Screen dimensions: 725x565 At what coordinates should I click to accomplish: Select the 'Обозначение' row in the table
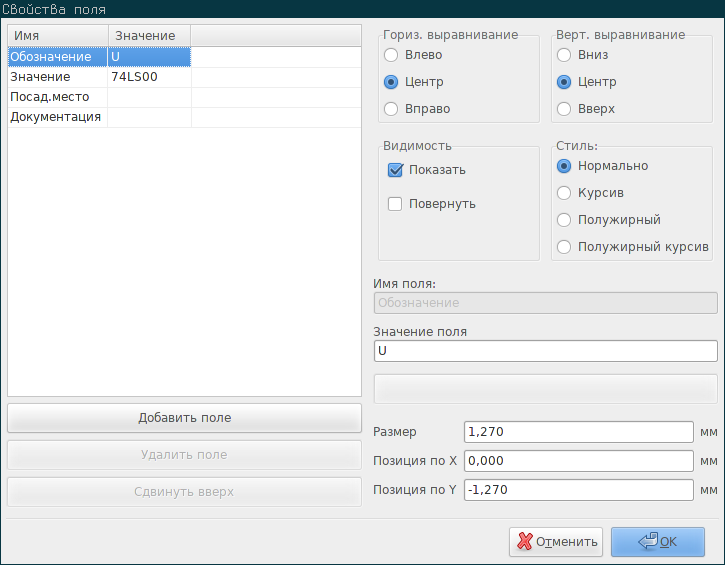point(184,57)
